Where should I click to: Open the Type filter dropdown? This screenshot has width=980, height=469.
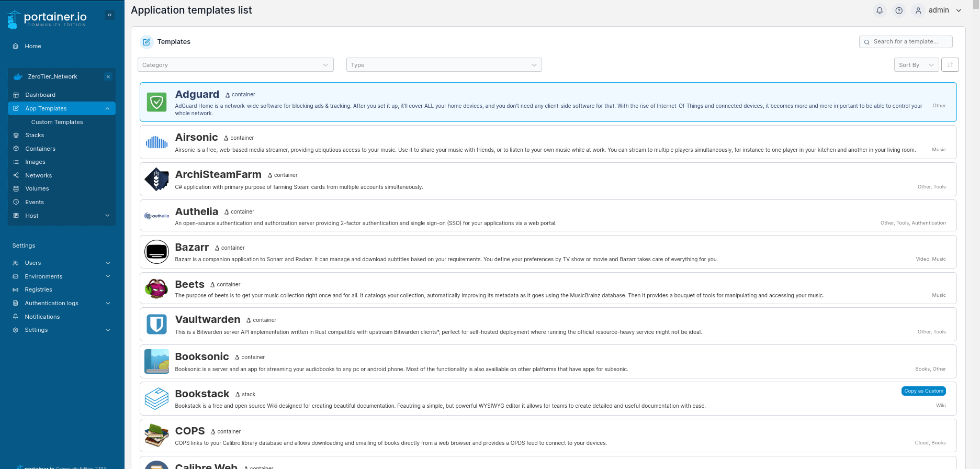444,65
